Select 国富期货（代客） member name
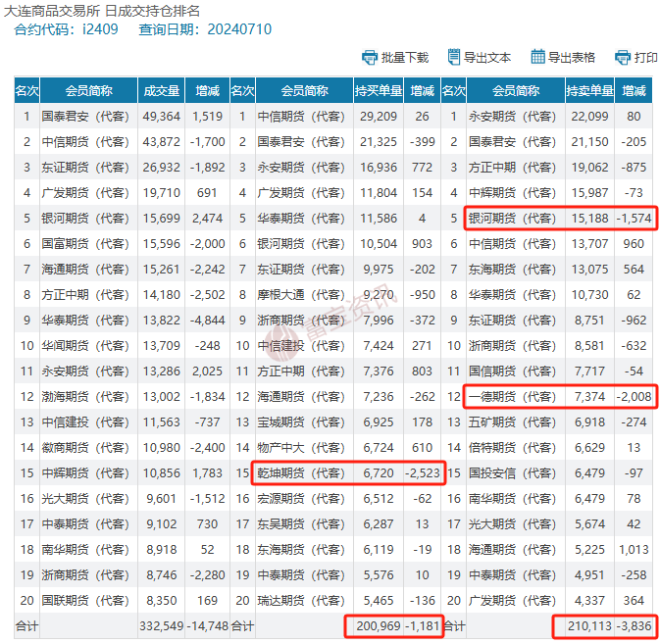This screenshot has height=644, width=660. point(85,244)
